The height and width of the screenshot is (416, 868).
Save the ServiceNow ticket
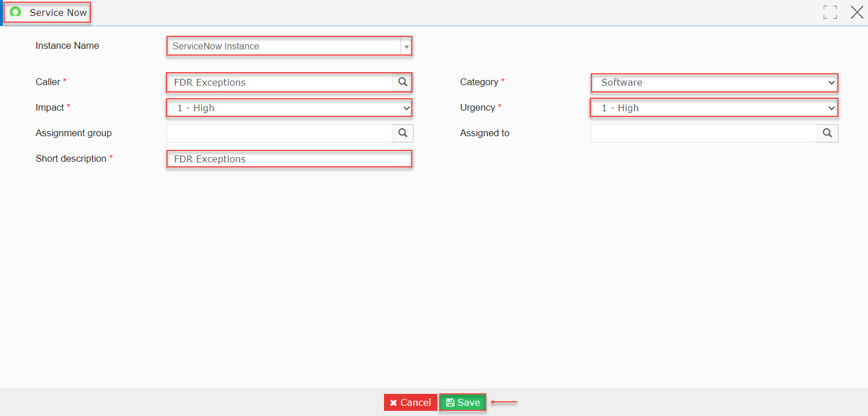pyautogui.click(x=463, y=402)
